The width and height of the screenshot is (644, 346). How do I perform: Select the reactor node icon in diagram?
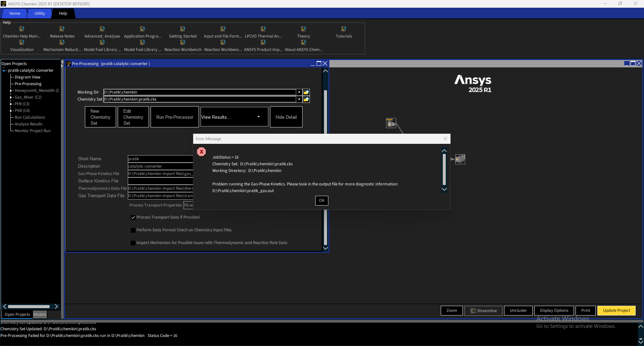[460, 159]
